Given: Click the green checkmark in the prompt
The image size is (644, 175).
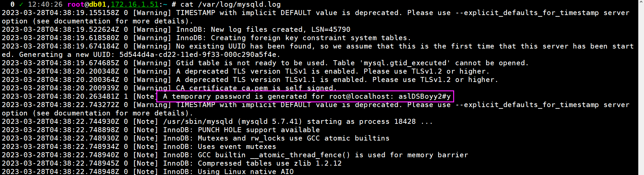Looking at the screenshot, I should (21, 4).
